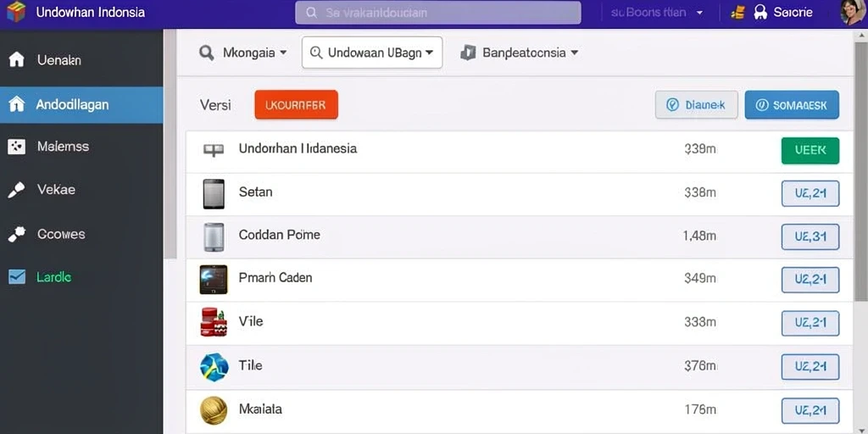Select the Tile name text
Screen dimensions: 868x434
(x=250, y=365)
